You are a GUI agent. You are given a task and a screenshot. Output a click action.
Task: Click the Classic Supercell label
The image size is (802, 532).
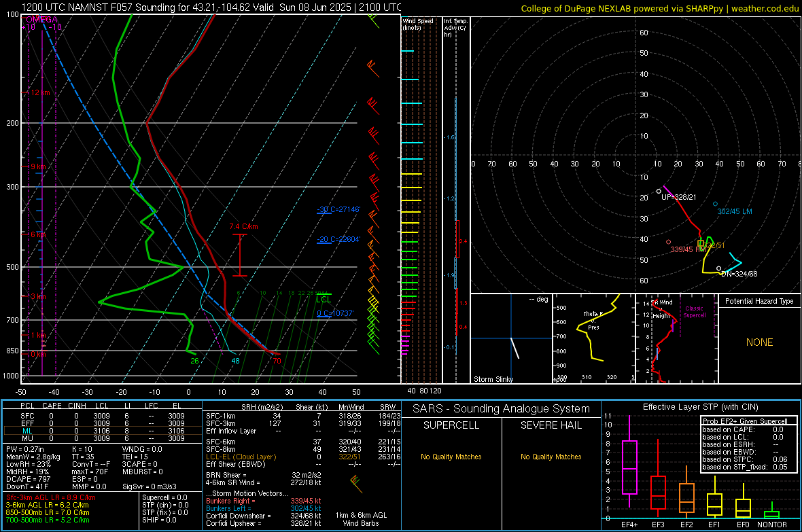[694, 312]
